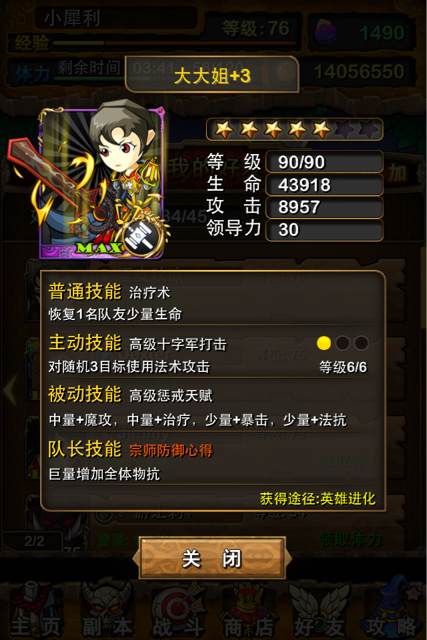Tap the hammer class icon on portrait
The height and width of the screenshot is (640, 427).
[x=140, y=238]
